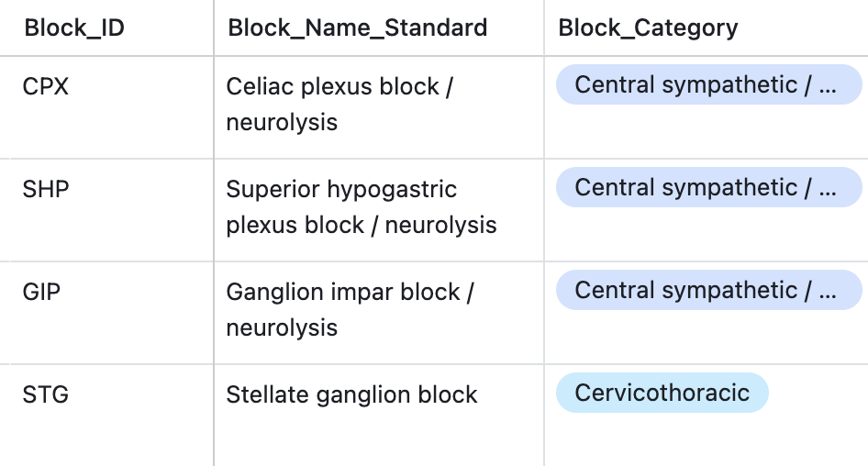Image resolution: width=868 pixels, height=466 pixels.
Task: Select the Stellate ganglion block cell
Action: 351,394
